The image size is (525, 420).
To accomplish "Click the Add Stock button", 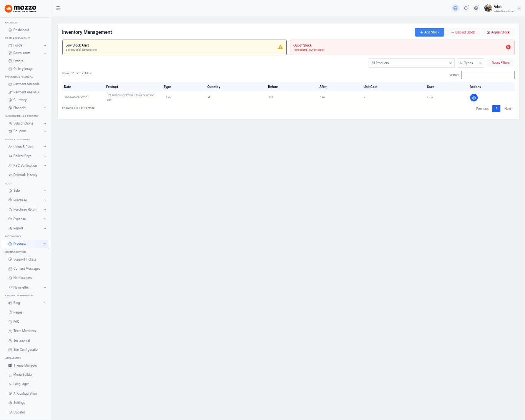I will pos(429,32).
